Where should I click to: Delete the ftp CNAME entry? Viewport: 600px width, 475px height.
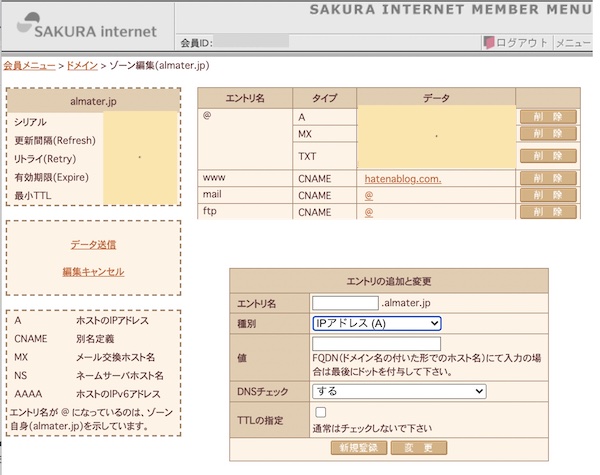pos(548,212)
